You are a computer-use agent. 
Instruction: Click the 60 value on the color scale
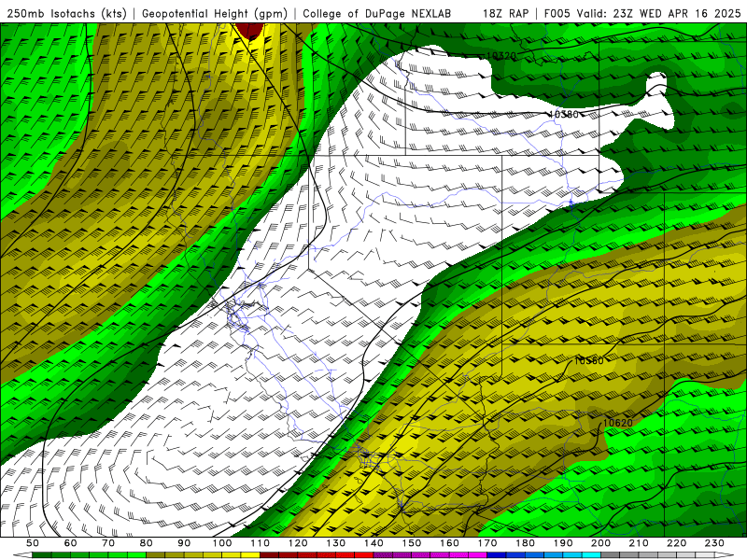pyautogui.click(x=70, y=543)
